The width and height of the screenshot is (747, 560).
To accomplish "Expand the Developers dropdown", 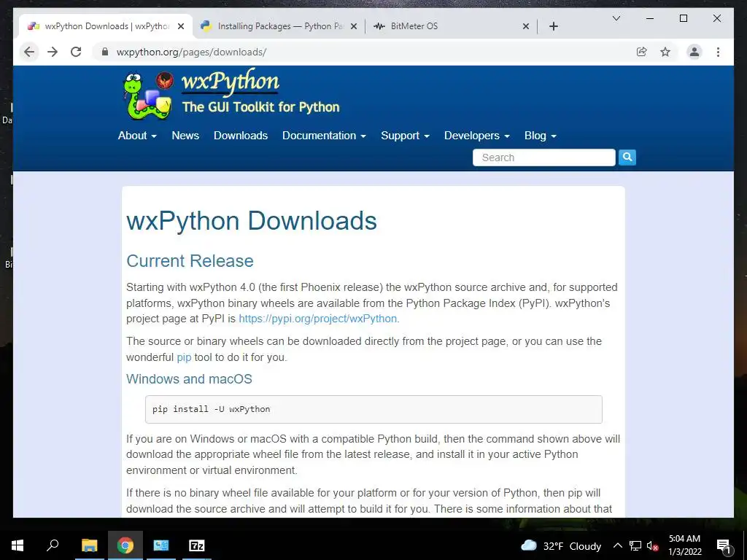I will coord(477,136).
